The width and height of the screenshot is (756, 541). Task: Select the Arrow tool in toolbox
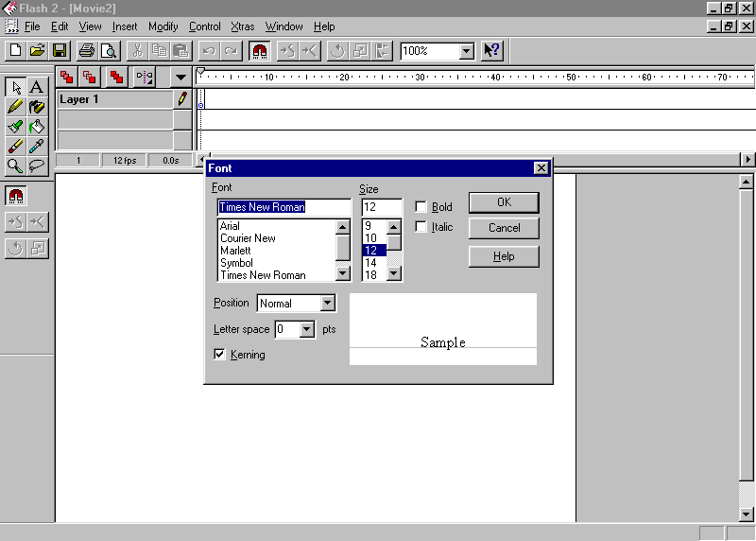point(16,87)
